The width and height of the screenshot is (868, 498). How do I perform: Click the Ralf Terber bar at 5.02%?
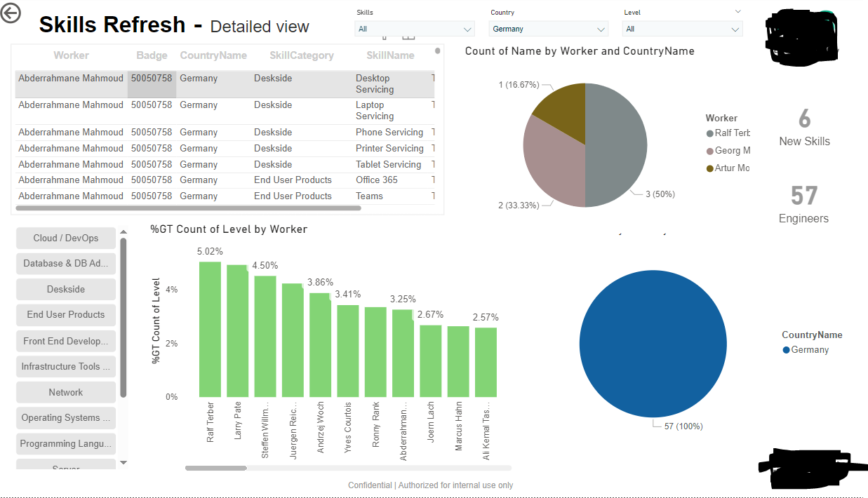coord(210,329)
